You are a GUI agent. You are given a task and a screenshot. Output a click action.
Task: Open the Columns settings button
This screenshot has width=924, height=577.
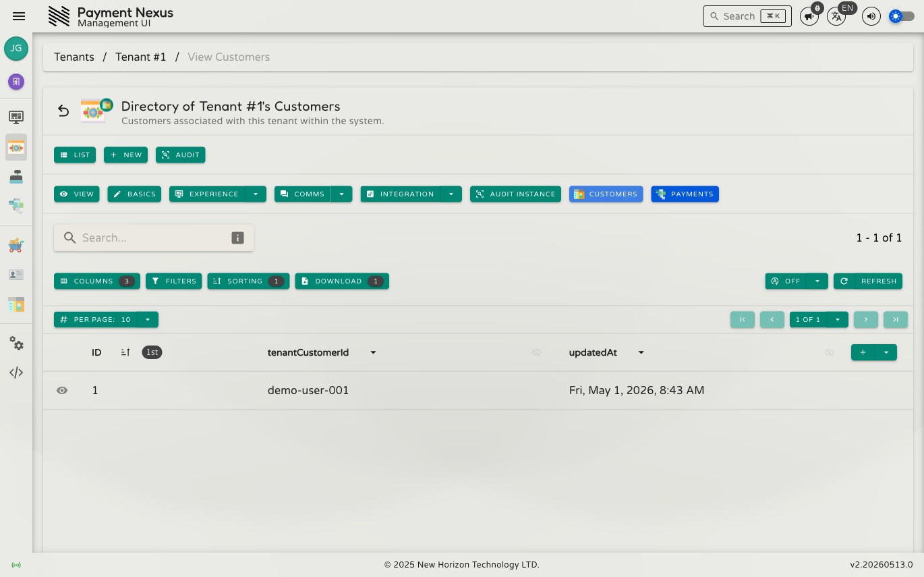[97, 281]
